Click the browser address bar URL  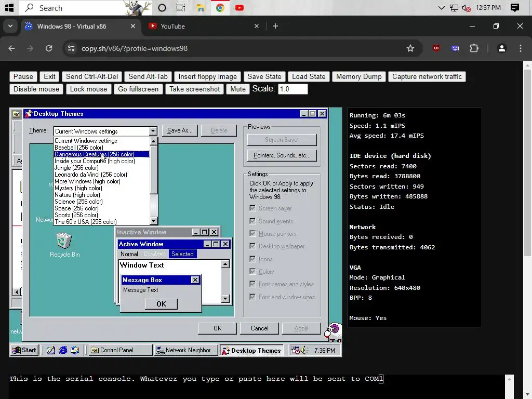point(135,48)
